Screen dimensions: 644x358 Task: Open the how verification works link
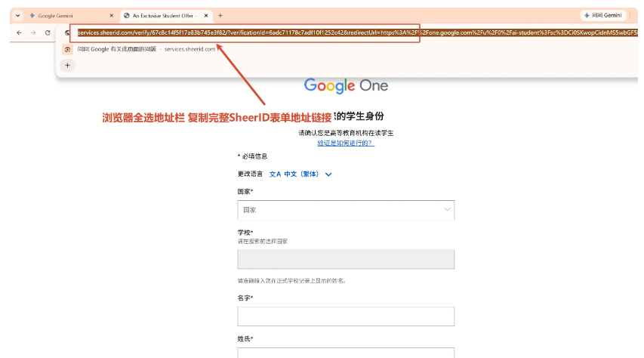pyautogui.click(x=346, y=143)
